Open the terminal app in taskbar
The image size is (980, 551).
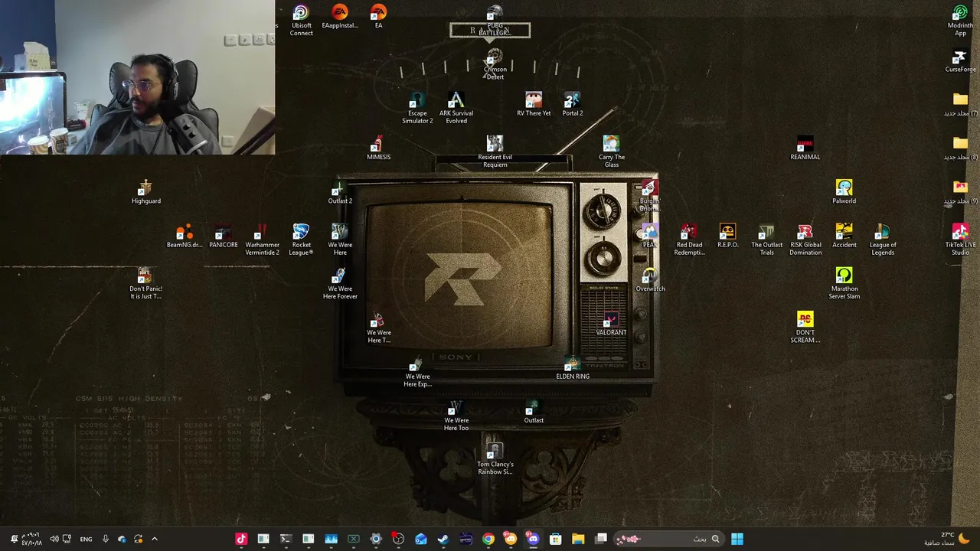coord(286,539)
